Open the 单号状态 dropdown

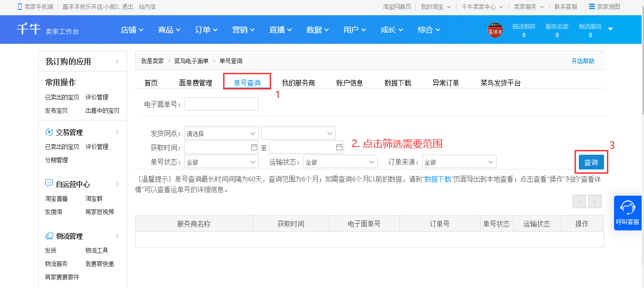point(221,162)
